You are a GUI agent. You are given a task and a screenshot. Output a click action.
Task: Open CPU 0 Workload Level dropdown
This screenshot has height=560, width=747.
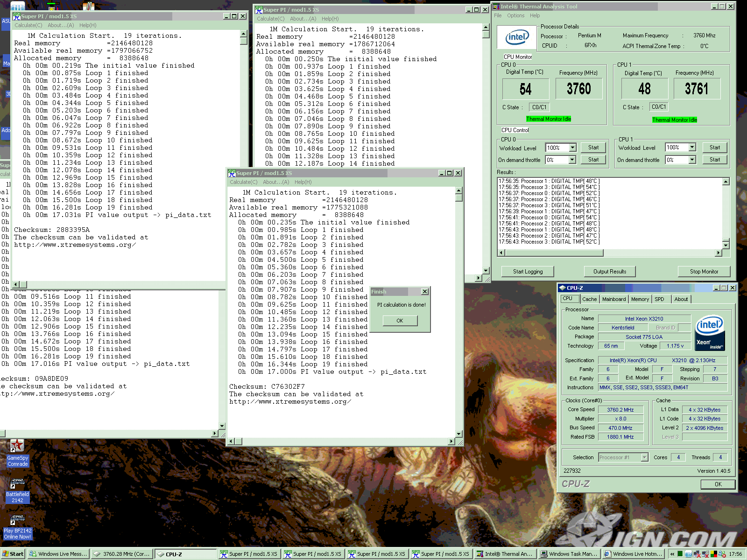(573, 147)
